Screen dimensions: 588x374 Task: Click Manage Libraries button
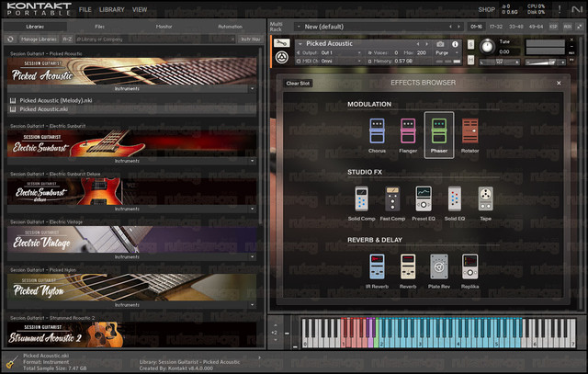39,39
